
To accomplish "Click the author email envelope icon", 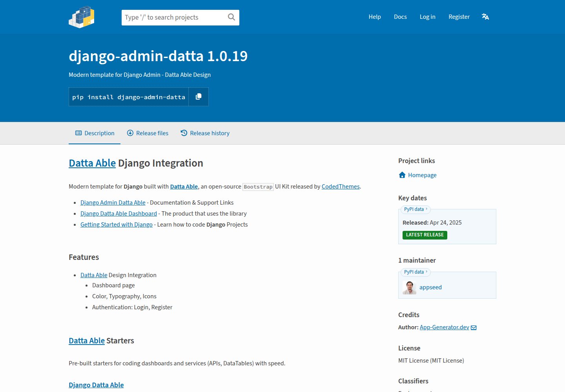I will 474,328.
